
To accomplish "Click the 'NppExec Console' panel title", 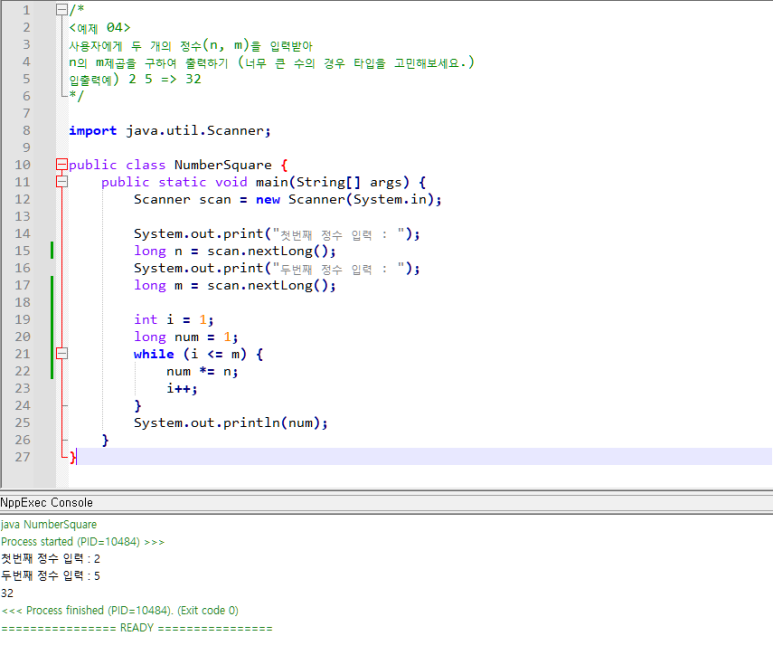I will tap(46, 503).
